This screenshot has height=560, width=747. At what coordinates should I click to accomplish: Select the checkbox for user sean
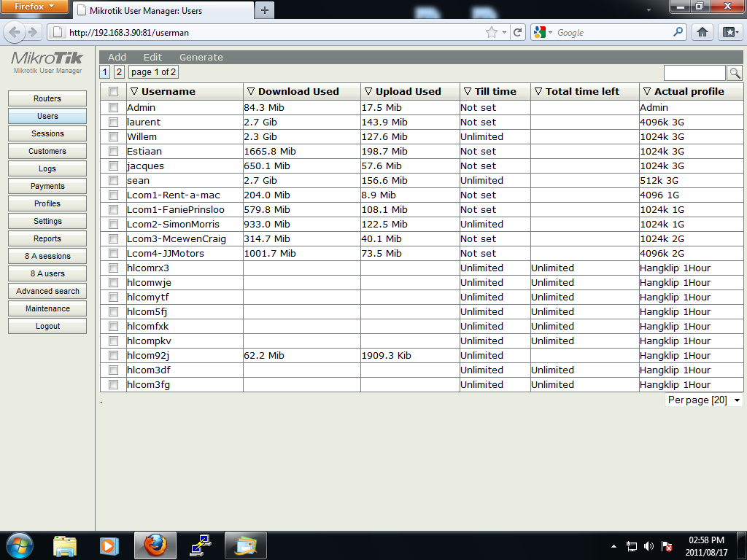click(x=113, y=181)
